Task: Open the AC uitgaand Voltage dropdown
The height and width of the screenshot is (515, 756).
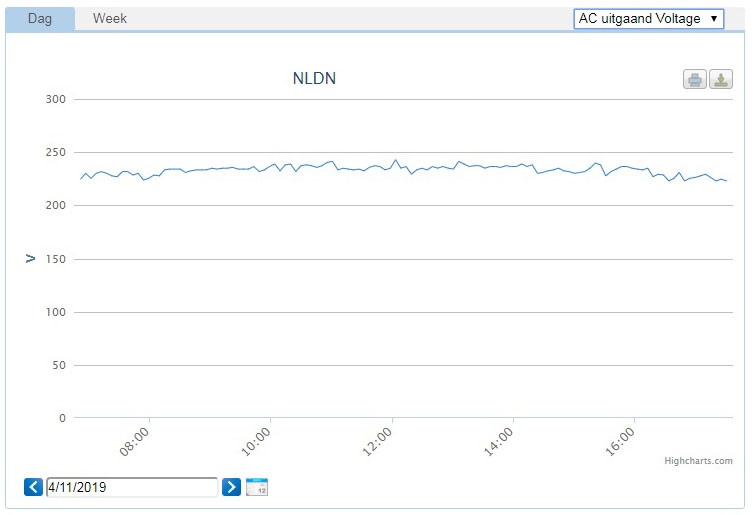Action: point(648,19)
